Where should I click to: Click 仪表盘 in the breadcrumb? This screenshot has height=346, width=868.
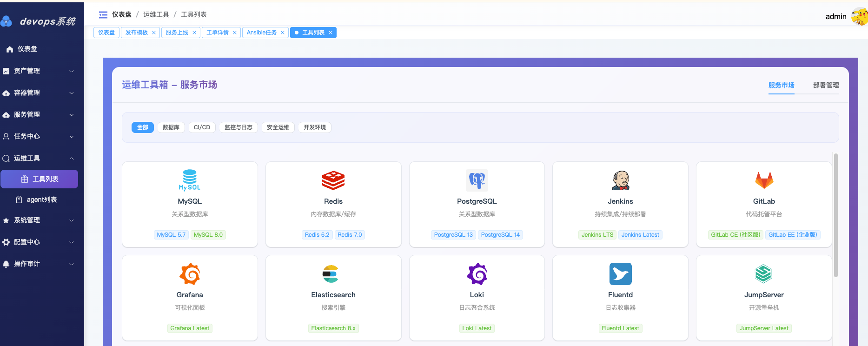122,15
